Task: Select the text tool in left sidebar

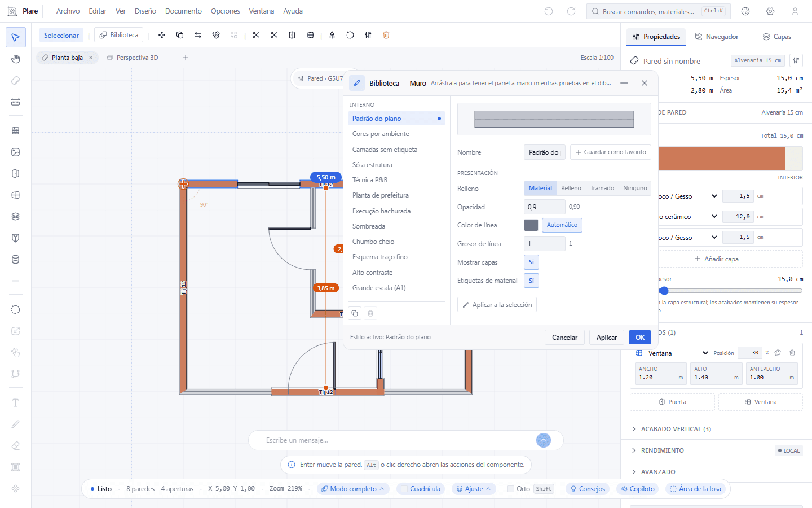Action: tap(16, 402)
